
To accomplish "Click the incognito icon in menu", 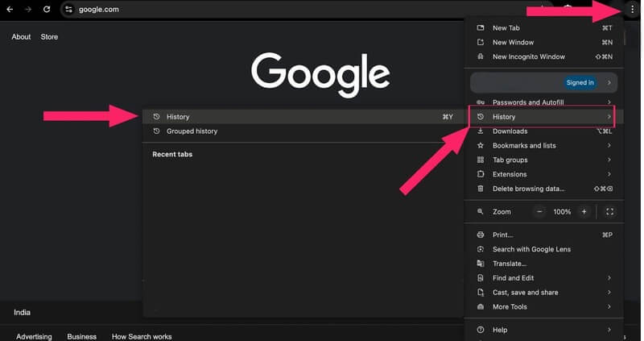I will 480,56.
